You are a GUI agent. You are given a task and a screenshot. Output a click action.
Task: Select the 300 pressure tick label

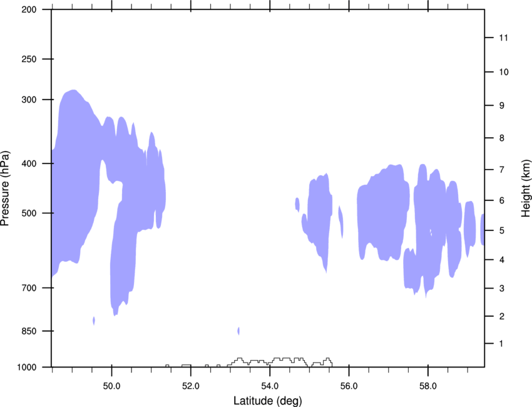pos(29,100)
